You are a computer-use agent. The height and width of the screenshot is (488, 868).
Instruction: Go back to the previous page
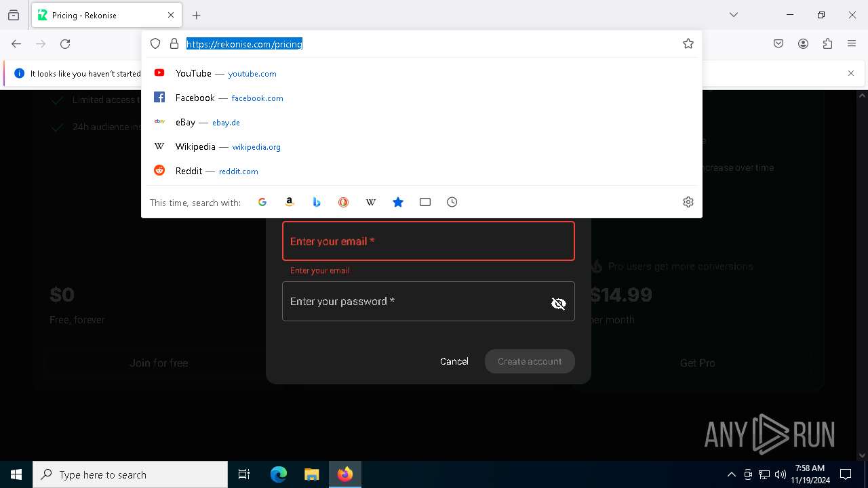(x=16, y=44)
